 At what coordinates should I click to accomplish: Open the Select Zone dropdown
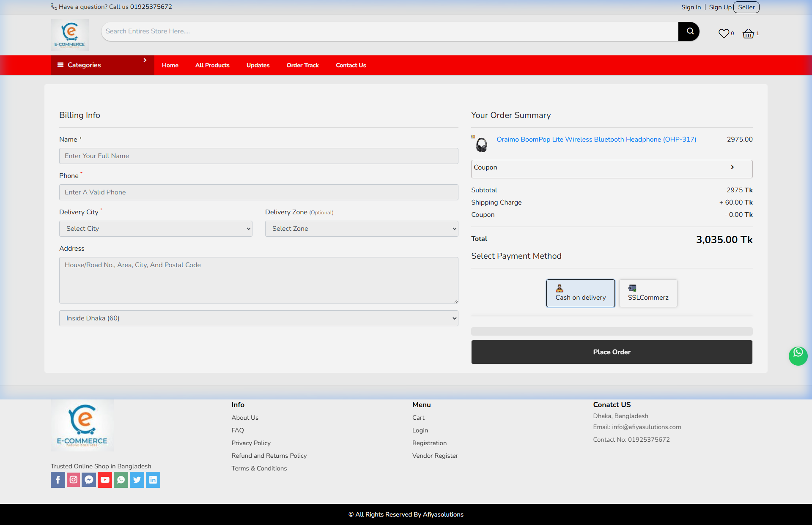(361, 228)
